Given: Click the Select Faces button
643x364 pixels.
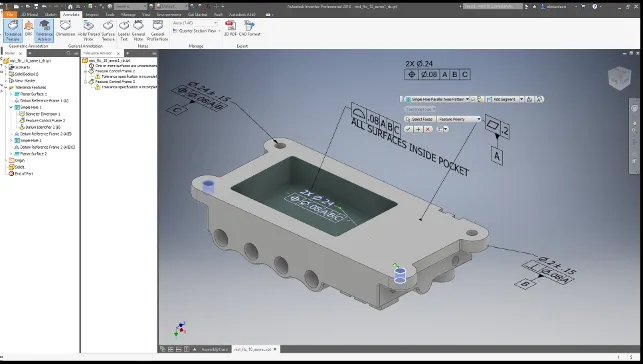Looking at the screenshot, I should 419,119.
